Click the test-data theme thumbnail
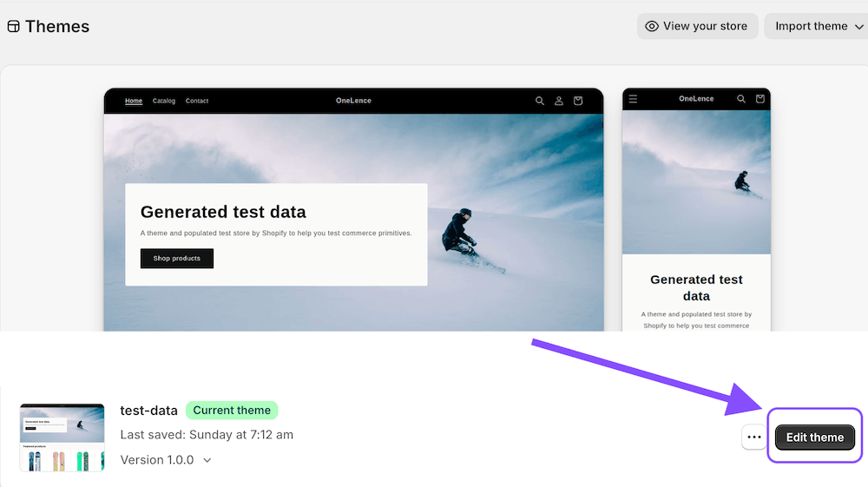This screenshot has width=868, height=487. [62, 437]
